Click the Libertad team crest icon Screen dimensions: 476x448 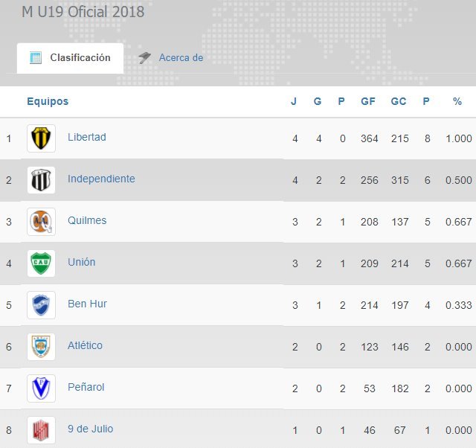pos(41,138)
